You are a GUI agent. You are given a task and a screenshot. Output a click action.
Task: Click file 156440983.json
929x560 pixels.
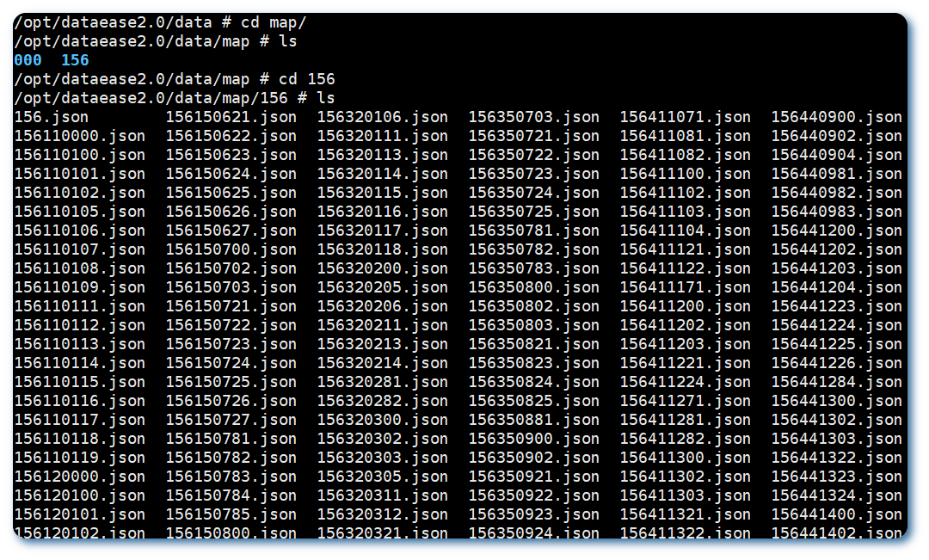(x=837, y=212)
